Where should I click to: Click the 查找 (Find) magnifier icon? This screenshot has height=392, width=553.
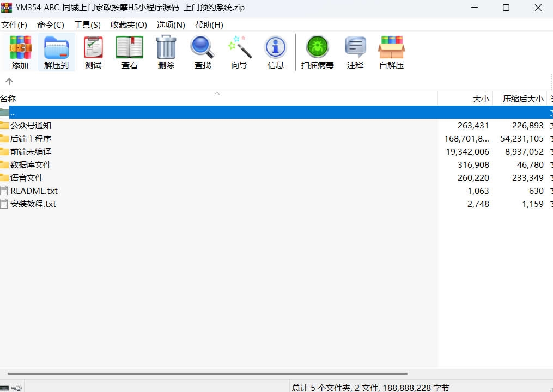click(202, 48)
